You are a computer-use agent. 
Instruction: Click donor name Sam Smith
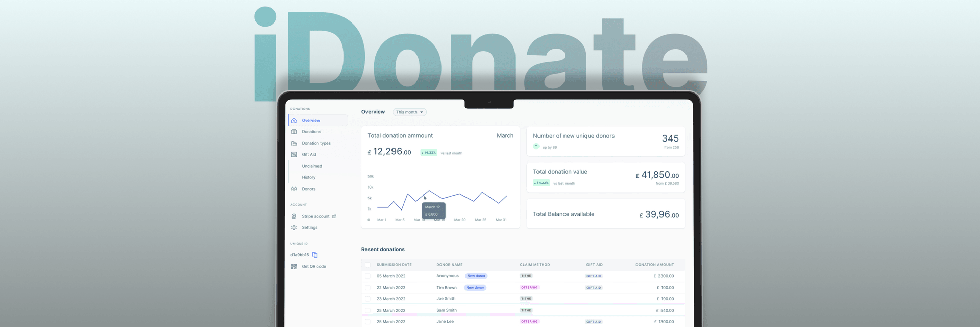tap(447, 310)
